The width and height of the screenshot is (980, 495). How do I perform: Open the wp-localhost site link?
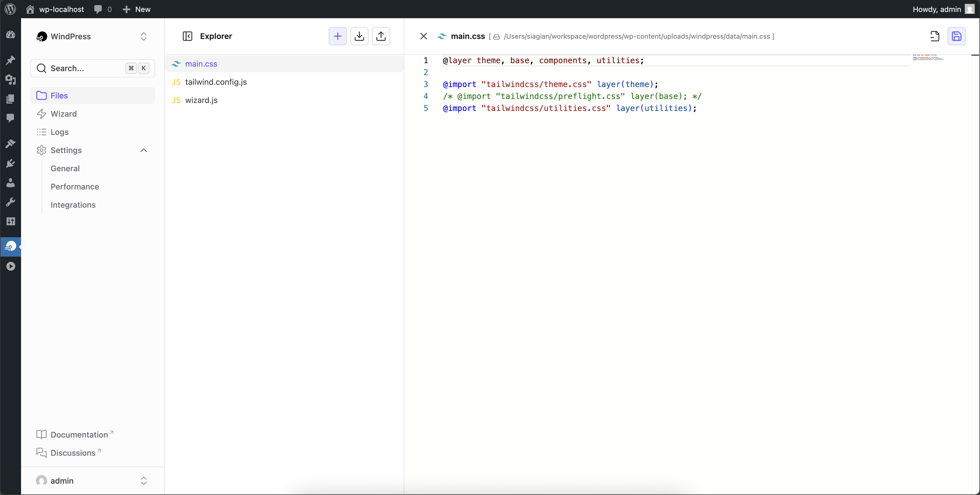coord(55,9)
